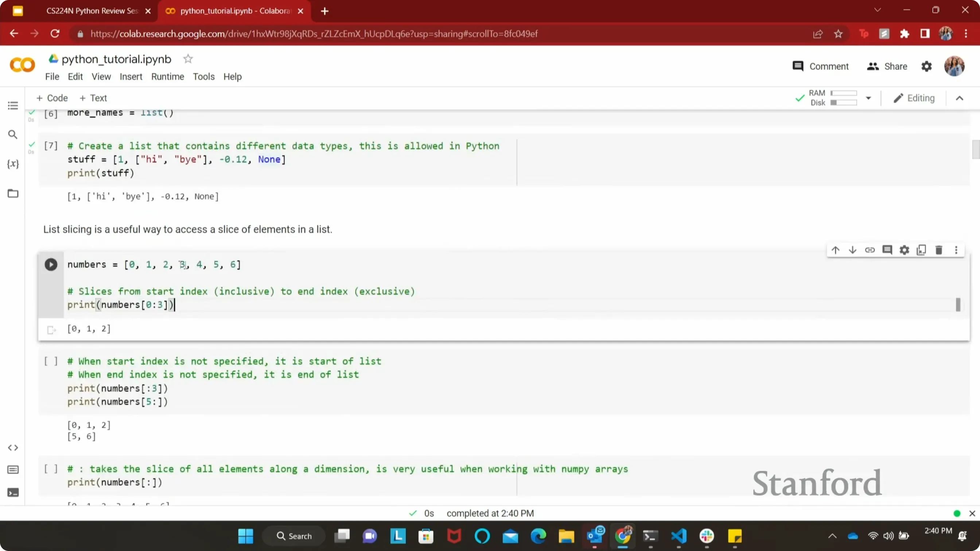Open the code snippets sidebar icon

point(13,448)
